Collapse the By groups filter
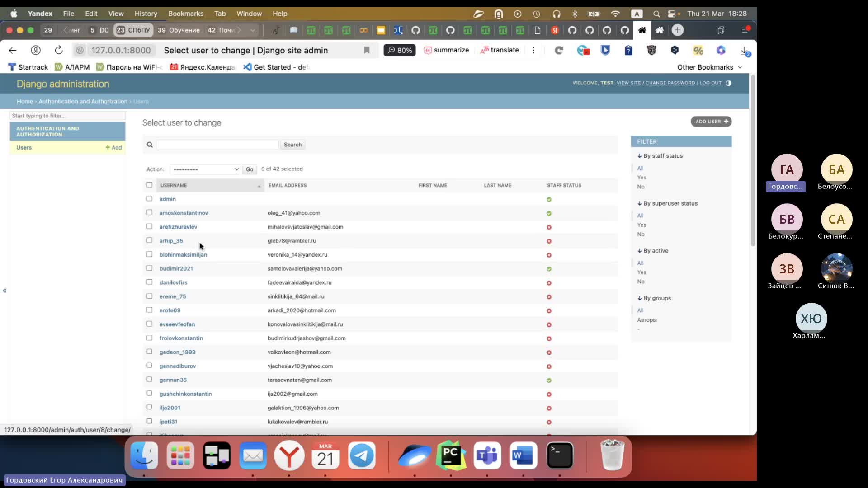Image resolution: width=868 pixels, height=488 pixels. click(x=654, y=298)
